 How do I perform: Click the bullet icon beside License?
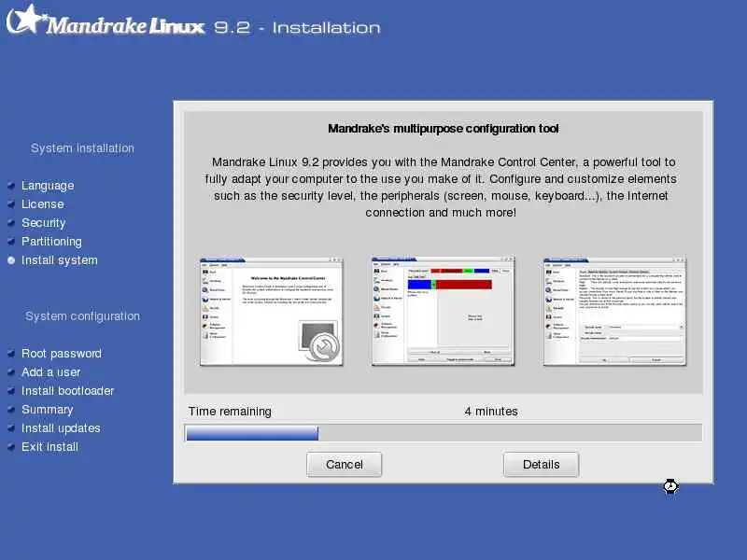[x=11, y=204]
